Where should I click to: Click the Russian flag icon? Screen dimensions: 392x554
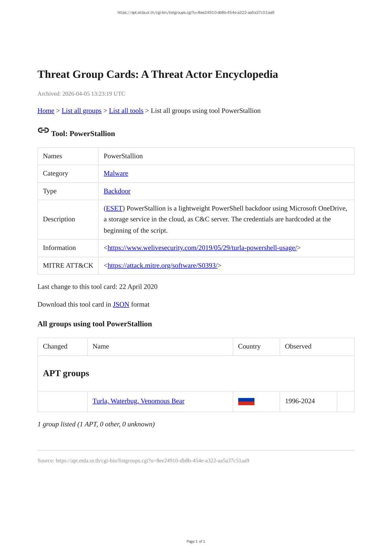246,401
